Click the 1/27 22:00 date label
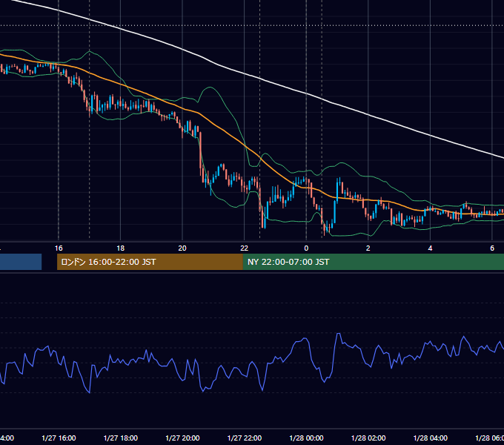This screenshot has height=445, width=504. pyautogui.click(x=245, y=438)
